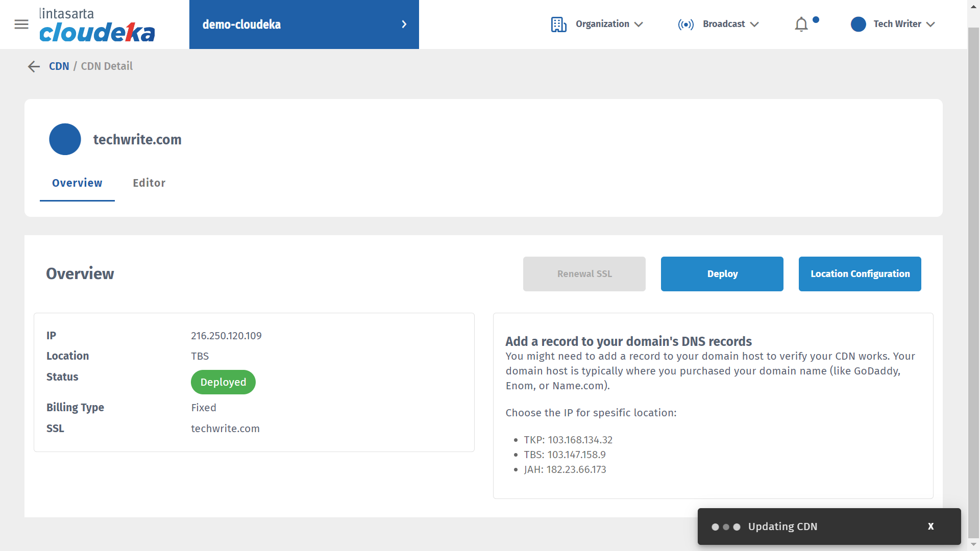Click the Renewal SSL button
Screen dimensions: 980x551
(584, 274)
